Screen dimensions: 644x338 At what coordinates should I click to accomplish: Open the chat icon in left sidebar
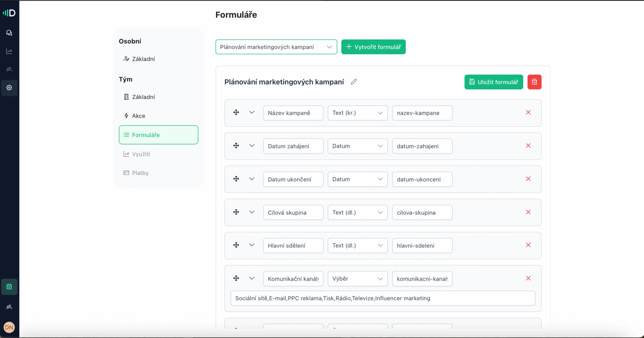click(x=9, y=33)
